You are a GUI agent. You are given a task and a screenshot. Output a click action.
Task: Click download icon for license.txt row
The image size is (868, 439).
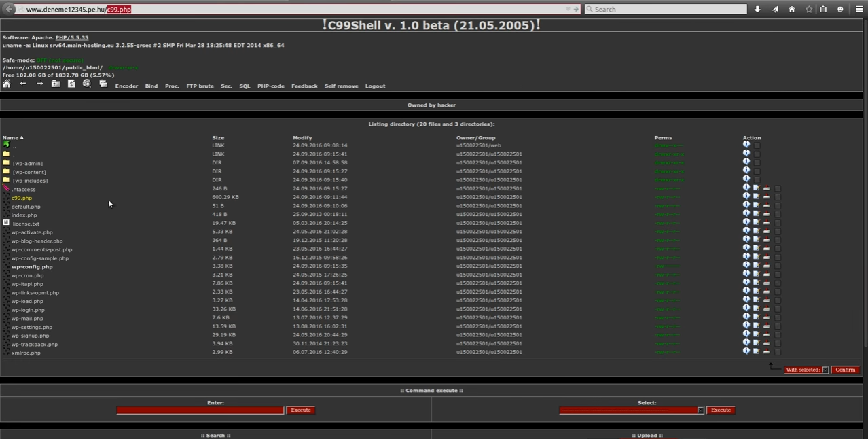766,222
